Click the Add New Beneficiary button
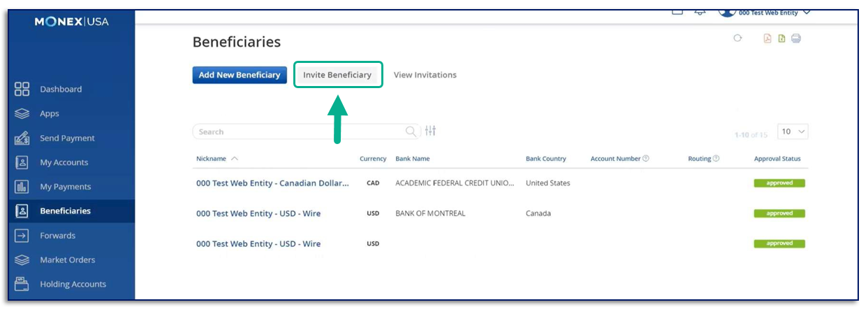Screen dimensions: 868x314 coord(240,75)
